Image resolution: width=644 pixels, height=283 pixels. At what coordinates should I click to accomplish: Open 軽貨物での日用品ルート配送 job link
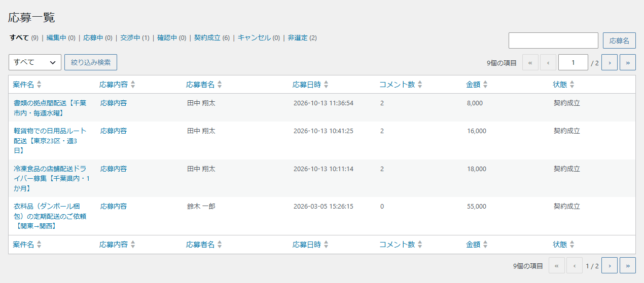click(x=50, y=140)
